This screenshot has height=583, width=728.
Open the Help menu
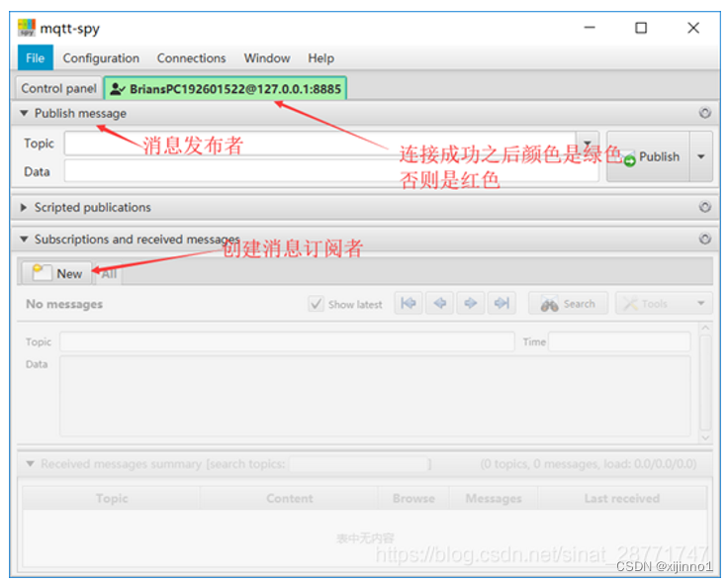tap(320, 58)
